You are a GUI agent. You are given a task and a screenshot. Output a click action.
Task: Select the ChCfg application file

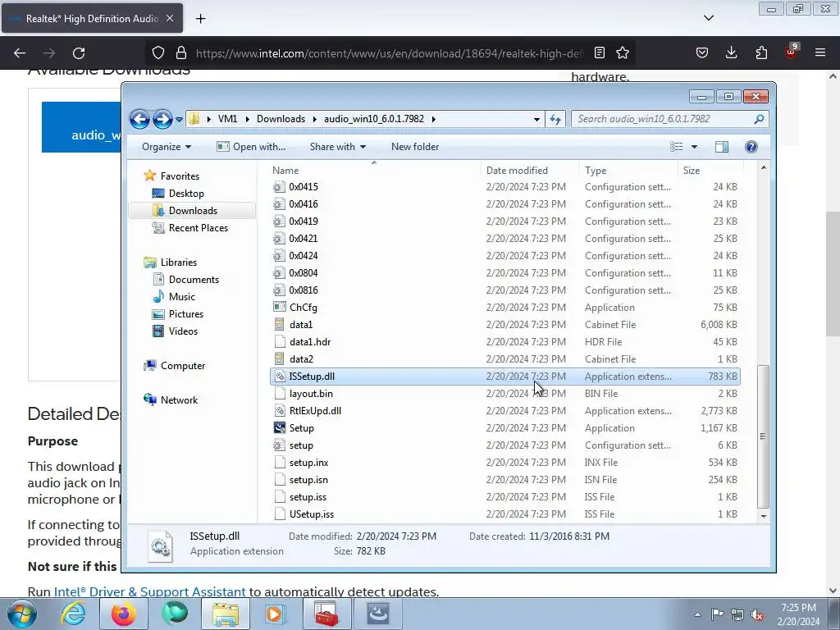tap(505, 308)
